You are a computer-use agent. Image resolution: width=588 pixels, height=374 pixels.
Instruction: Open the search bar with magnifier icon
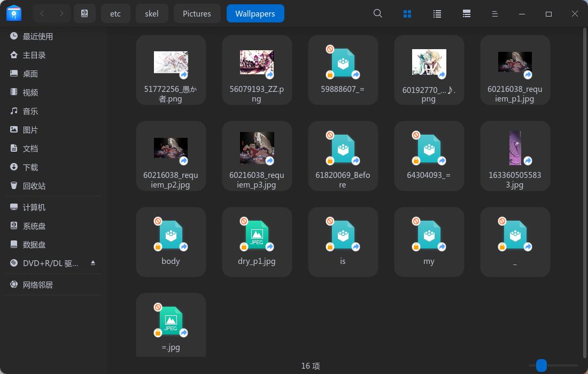pyautogui.click(x=378, y=13)
